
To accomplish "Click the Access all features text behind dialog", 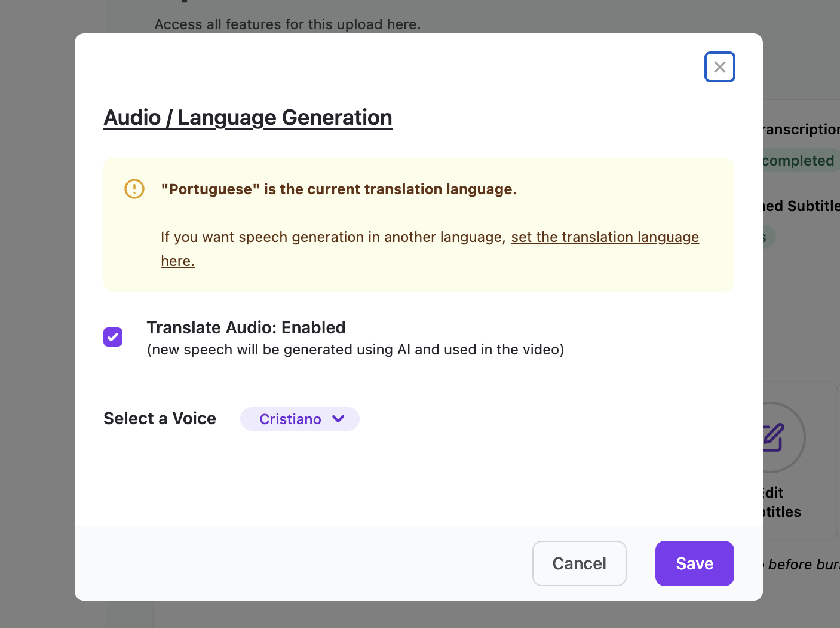I will [x=287, y=24].
